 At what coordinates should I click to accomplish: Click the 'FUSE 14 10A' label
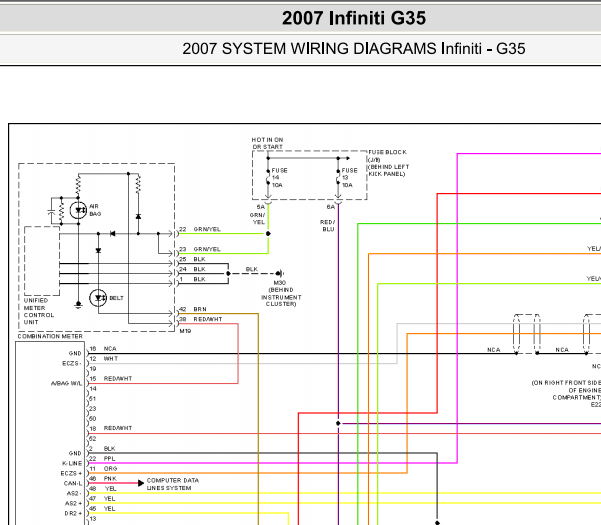[279, 178]
